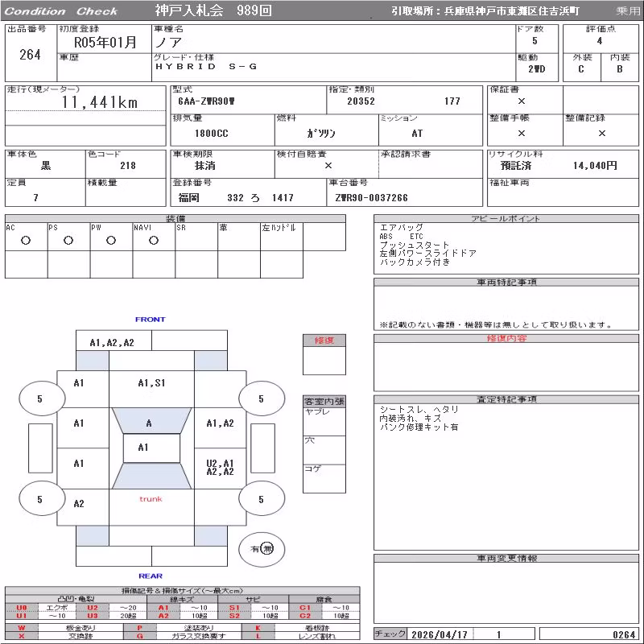This screenshot has height=644, width=644.
Task: Select engine displacement 1800CC
Action: pyautogui.click(x=211, y=134)
